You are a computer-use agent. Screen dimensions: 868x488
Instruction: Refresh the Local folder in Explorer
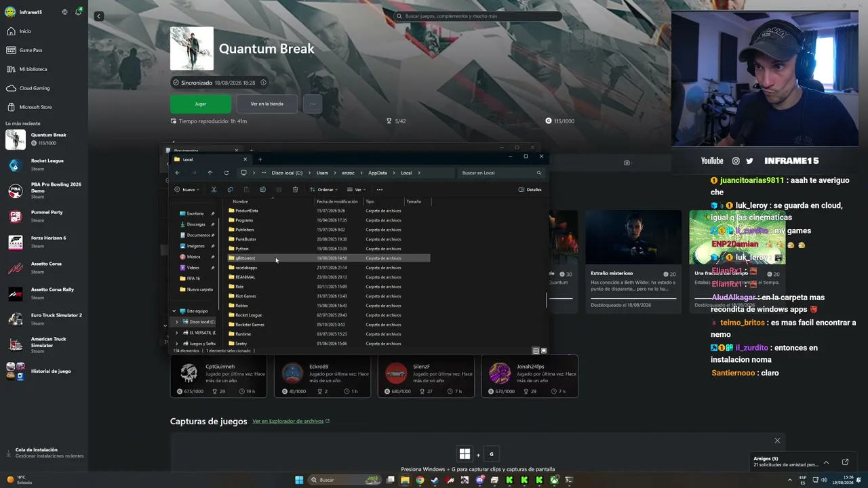(x=226, y=173)
